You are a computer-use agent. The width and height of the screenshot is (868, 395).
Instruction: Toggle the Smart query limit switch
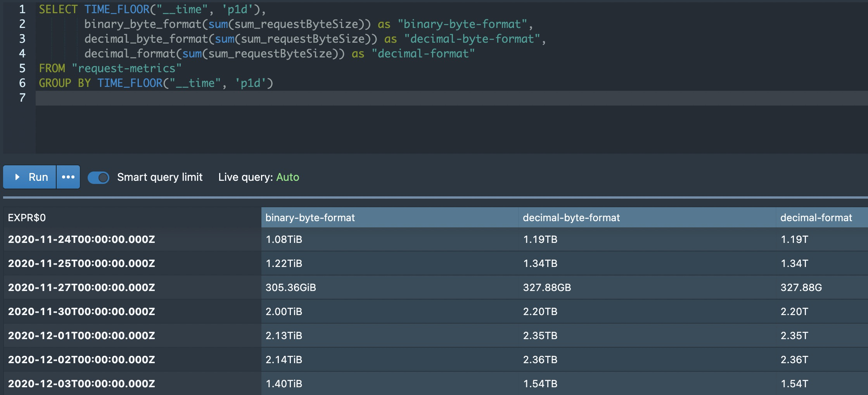99,177
